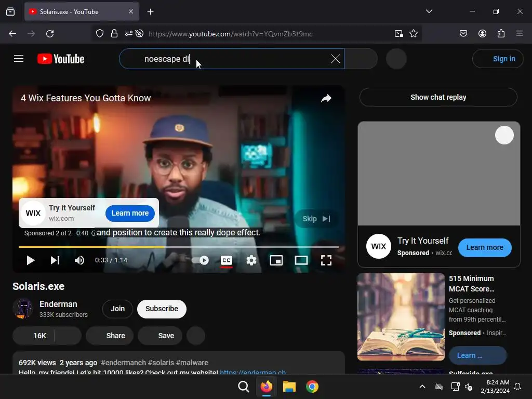Click the YouTube search input field
Screen dimensions: 532x399
[232, 59]
